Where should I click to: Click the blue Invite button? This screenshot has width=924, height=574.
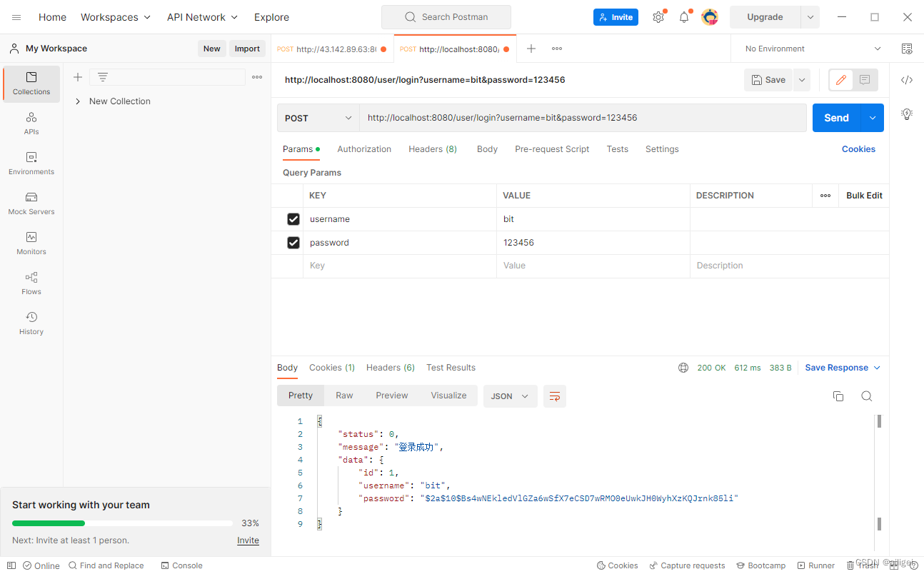[616, 17]
